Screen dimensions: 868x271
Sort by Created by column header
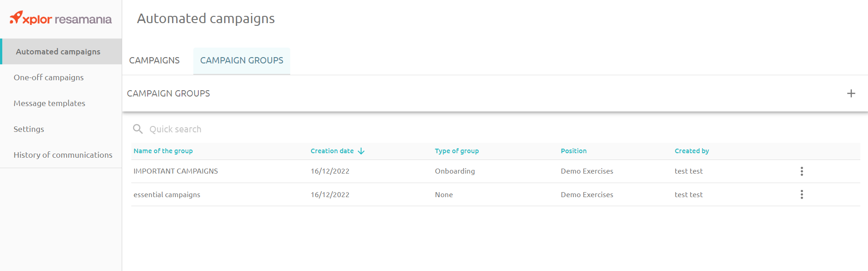click(x=691, y=151)
